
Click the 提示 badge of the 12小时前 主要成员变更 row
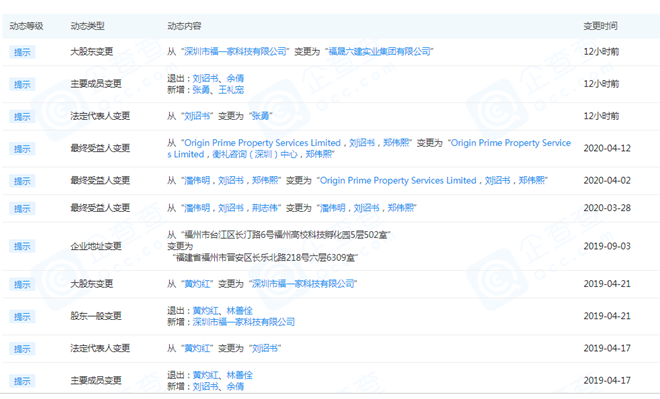pos(22,84)
